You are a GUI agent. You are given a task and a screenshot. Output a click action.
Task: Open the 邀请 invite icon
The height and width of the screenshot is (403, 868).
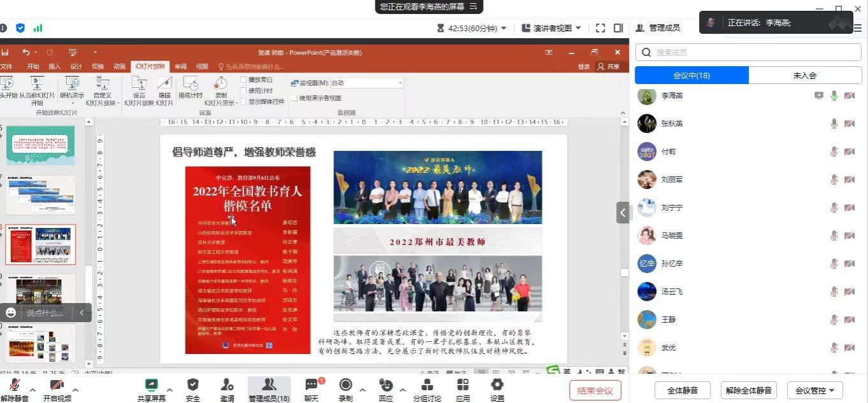pyautogui.click(x=227, y=385)
